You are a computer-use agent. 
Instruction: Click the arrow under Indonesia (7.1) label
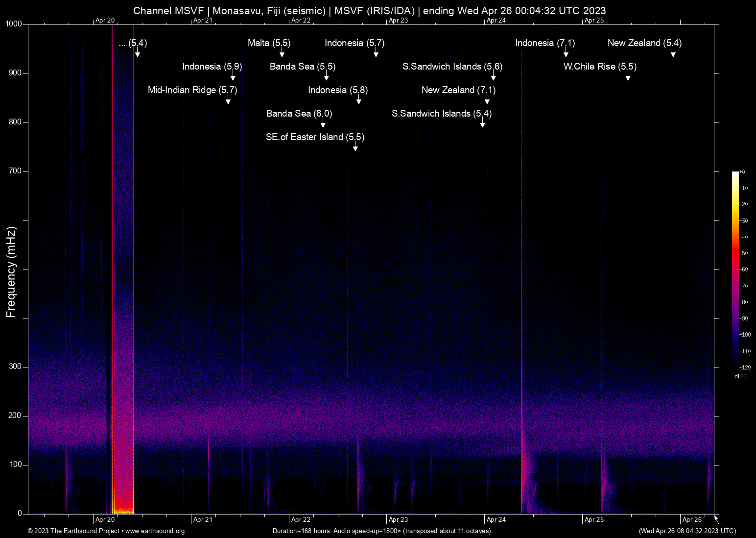[x=566, y=52]
